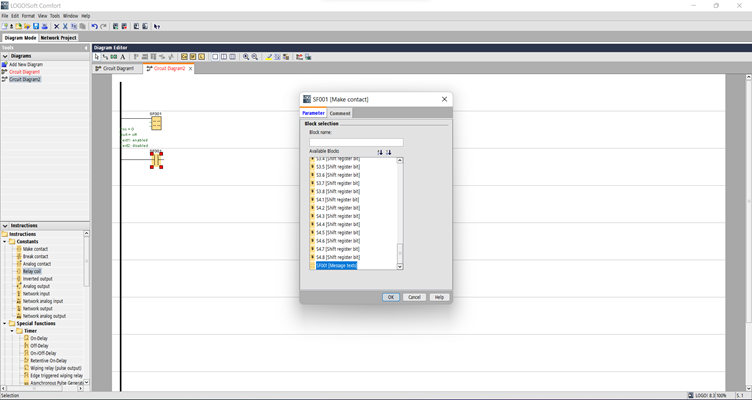Image resolution: width=752 pixels, height=400 pixels.
Task: Click the two-pane split view icon
Action: (x=223, y=57)
